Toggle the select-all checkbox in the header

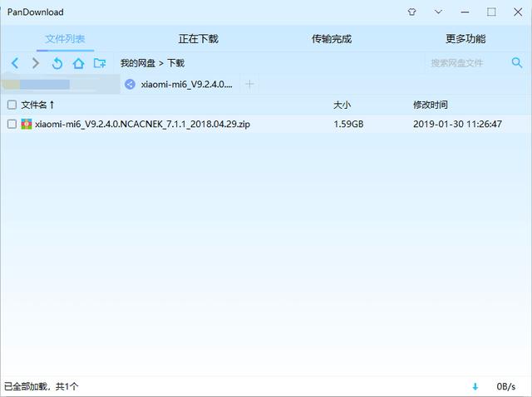(x=12, y=105)
